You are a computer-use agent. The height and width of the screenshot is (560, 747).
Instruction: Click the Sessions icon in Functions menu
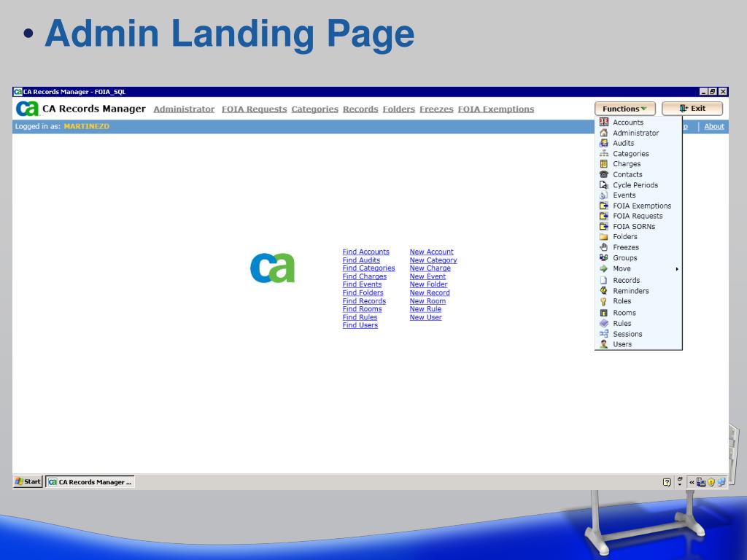click(x=603, y=334)
